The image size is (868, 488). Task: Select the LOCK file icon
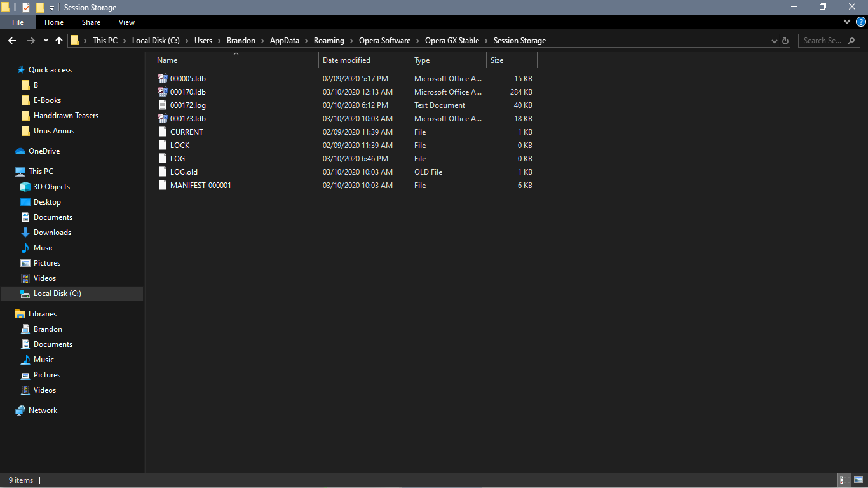pyautogui.click(x=163, y=146)
